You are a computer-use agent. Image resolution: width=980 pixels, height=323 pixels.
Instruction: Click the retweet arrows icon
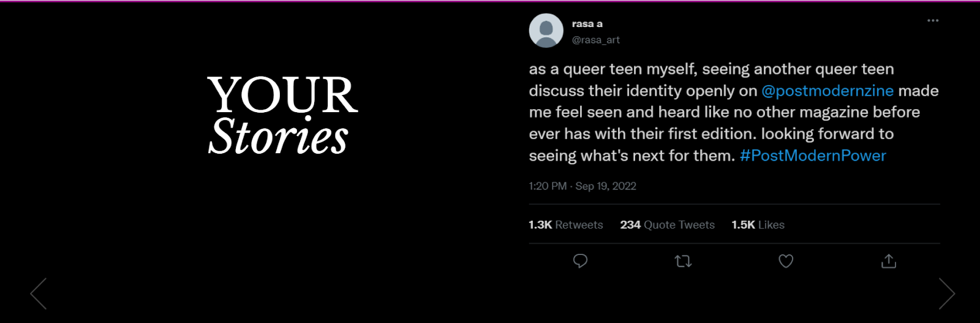tap(683, 261)
